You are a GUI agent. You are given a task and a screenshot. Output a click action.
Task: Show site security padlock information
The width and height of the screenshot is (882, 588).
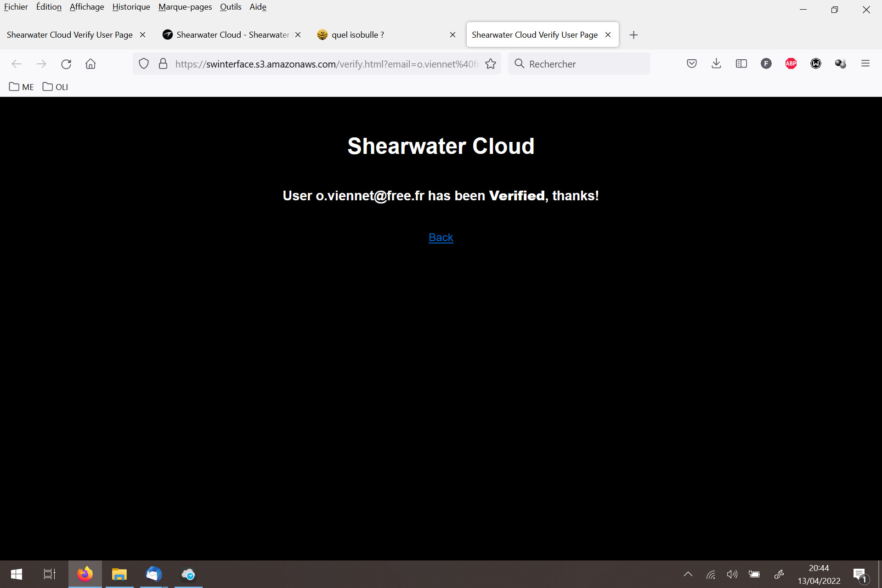[x=163, y=64]
